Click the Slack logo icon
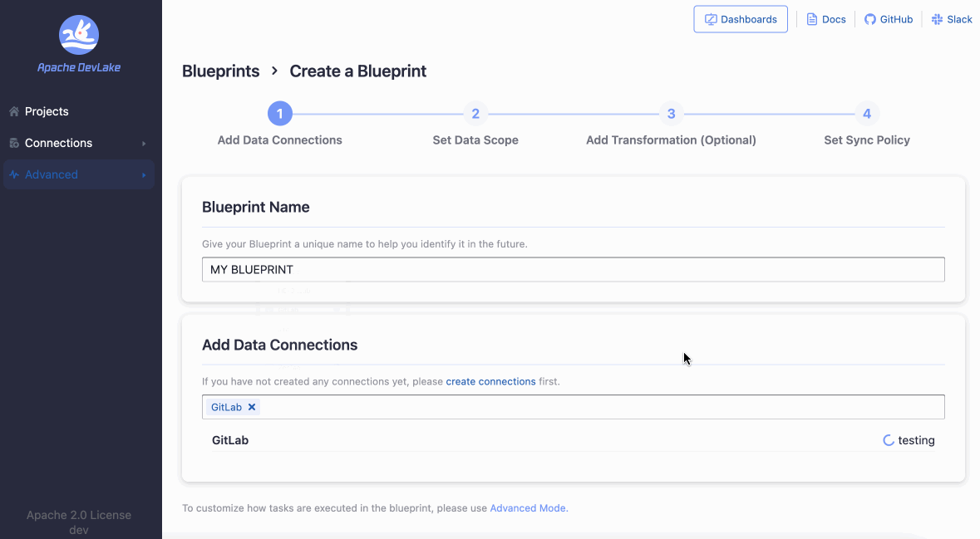980x539 pixels. click(937, 19)
